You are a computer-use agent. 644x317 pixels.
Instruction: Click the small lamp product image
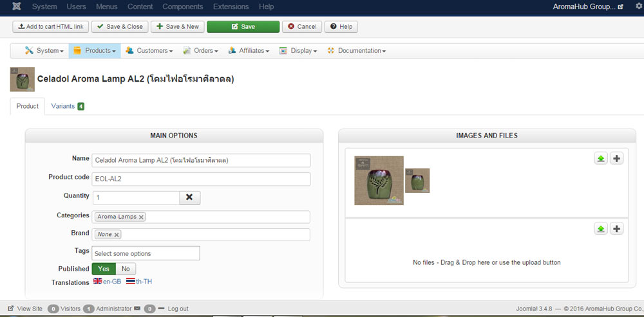(x=417, y=181)
